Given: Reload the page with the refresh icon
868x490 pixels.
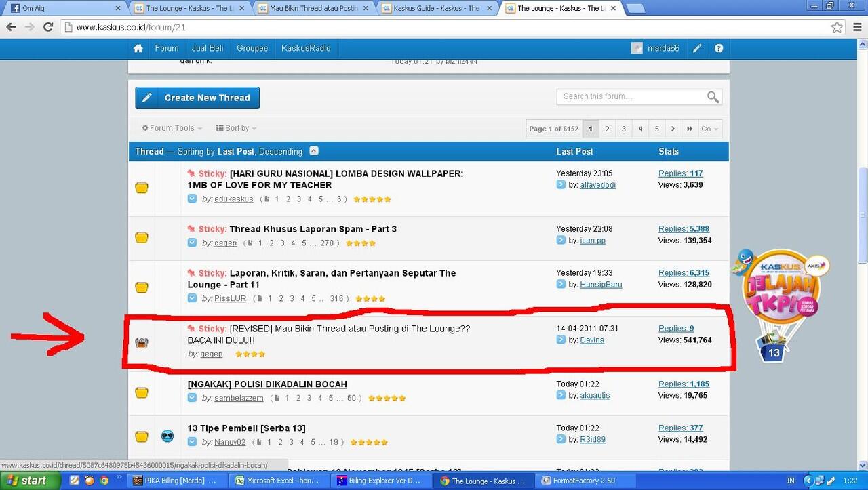Looking at the screenshot, I should 48,28.
